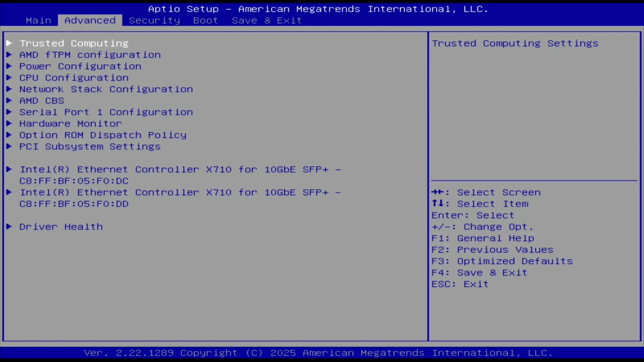Click arrow beside first Intel X710 entry
Image resolution: width=644 pixels, height=362 pixels.
[x=9, y=169]
